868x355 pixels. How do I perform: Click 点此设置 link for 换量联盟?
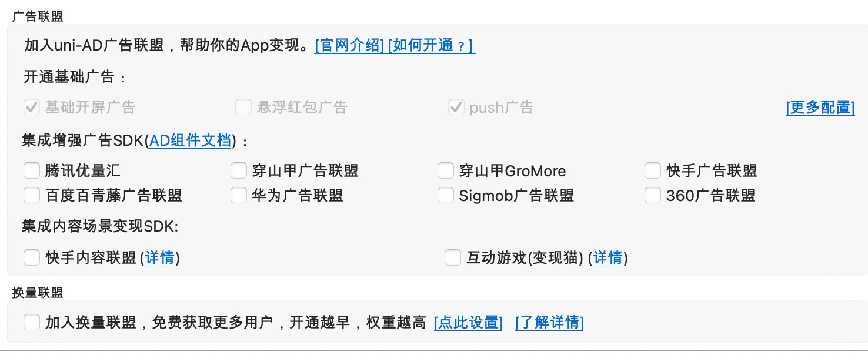(468, 323)
